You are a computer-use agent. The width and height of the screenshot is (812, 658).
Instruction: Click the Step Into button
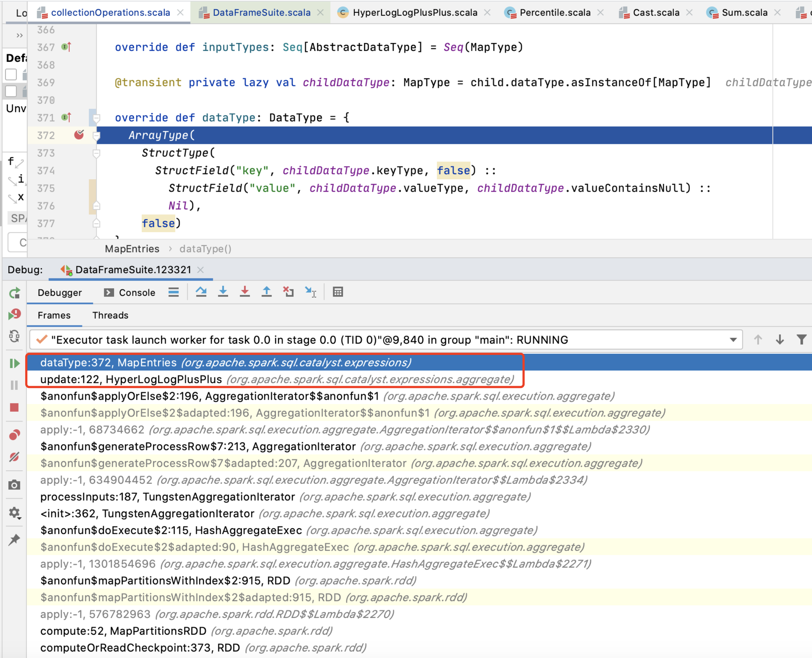[223, 292]
